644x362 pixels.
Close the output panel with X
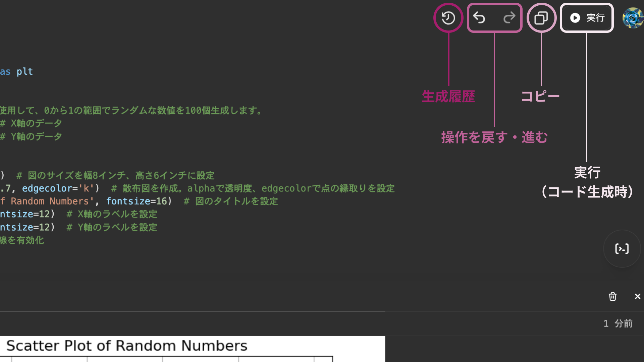click(x=638, y=296)
